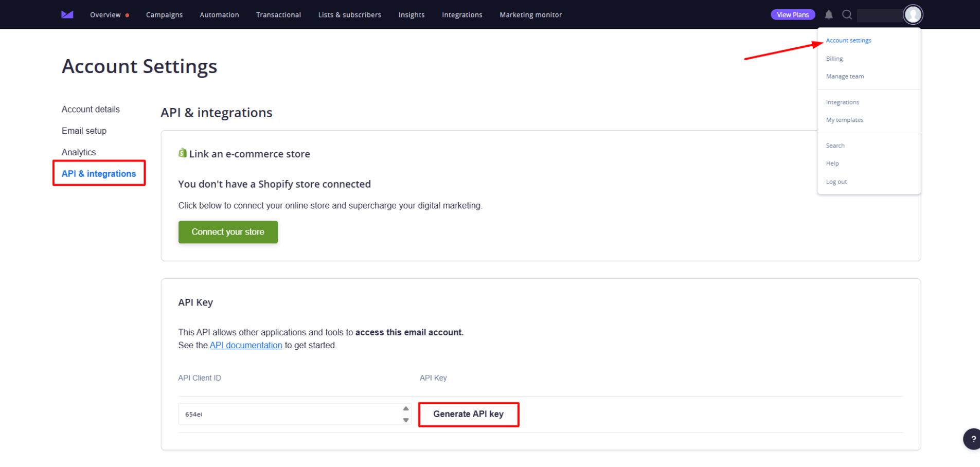Click the search input box in navbar
Viewport: 980px width, 467px height.
coord(880,14)
